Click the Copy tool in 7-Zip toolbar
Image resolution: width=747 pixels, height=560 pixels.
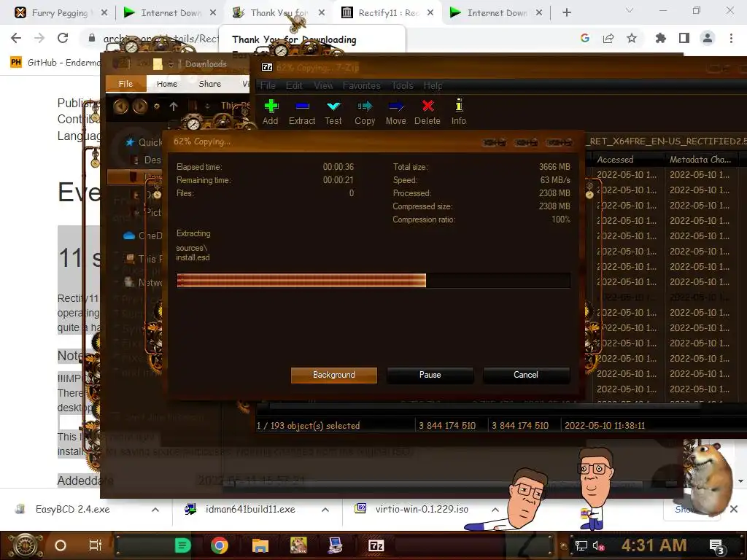[x=365, y=112]
